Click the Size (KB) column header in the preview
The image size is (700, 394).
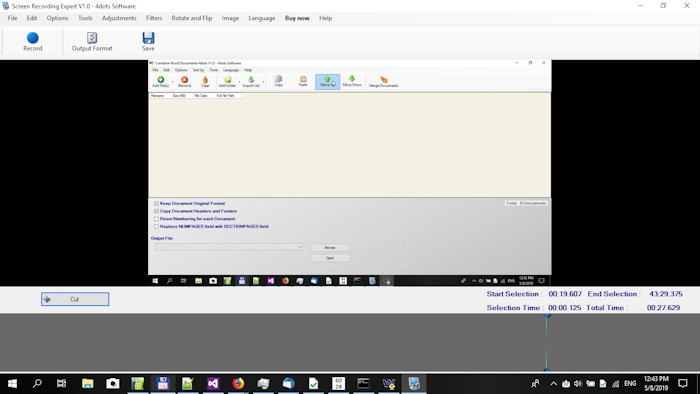tap(179, 96)
